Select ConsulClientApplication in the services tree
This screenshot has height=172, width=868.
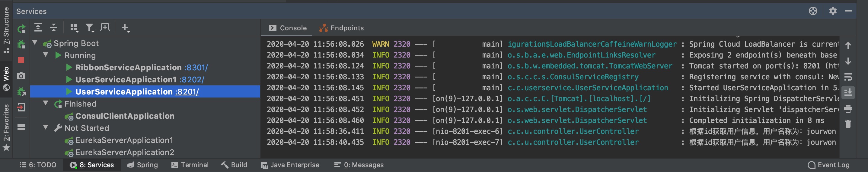(x=125, y=116)
